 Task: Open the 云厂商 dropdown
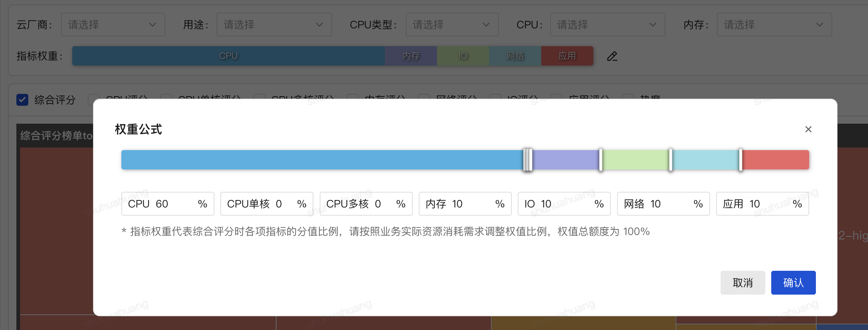pos(113,25)
